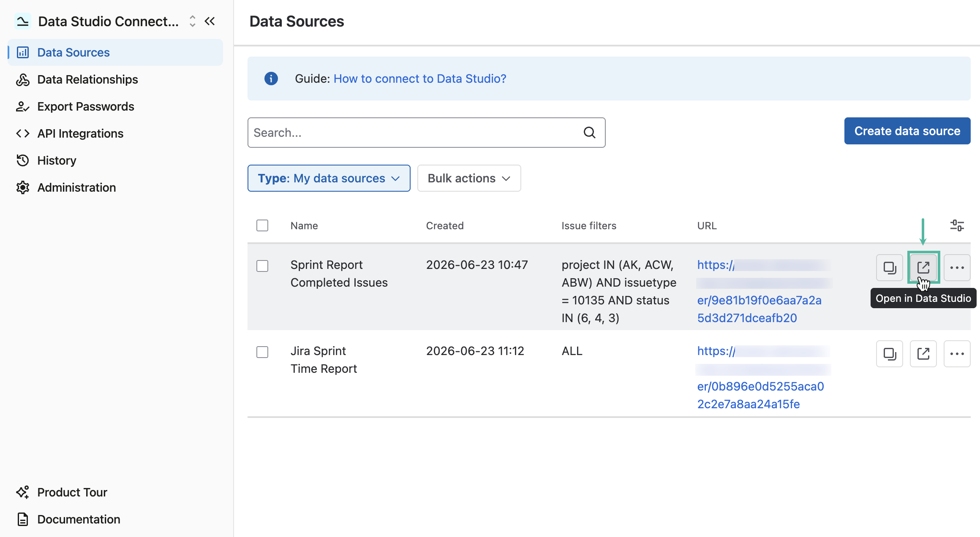Image resolution: width=980 pixels, height=537 pixels.
Task: Open the app switcher up-down arrows
Action: (x=192, y=21)
